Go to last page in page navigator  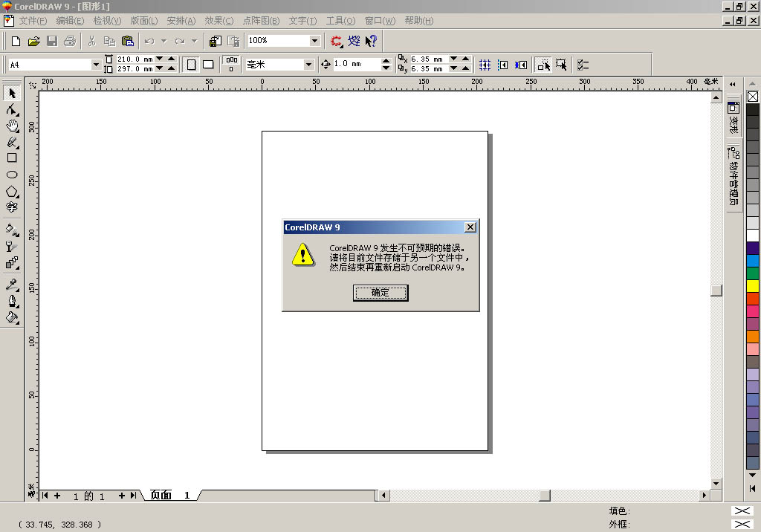tap(133, 495)
